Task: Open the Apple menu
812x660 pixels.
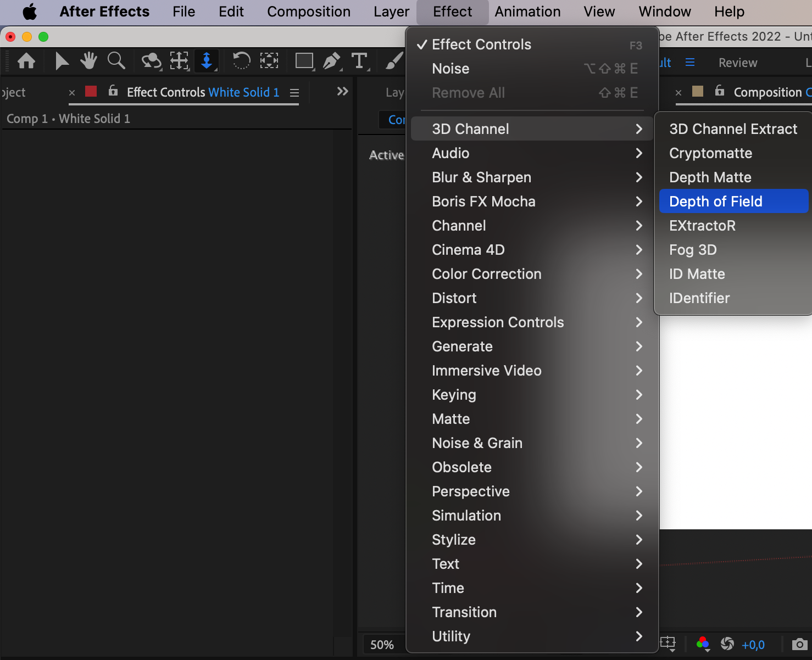Action: tap(30, 12)
